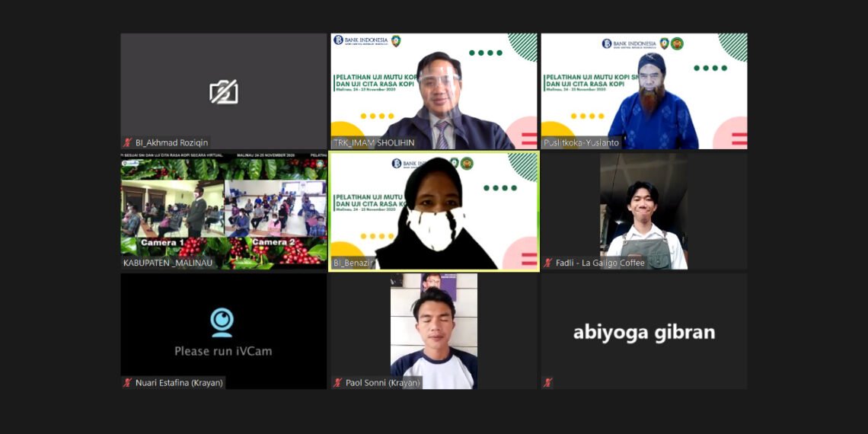Click the muted microphone icon beside BI_Akhmad Roziqin
Viewport: 868px width, 434px height.
coord(128,143)
